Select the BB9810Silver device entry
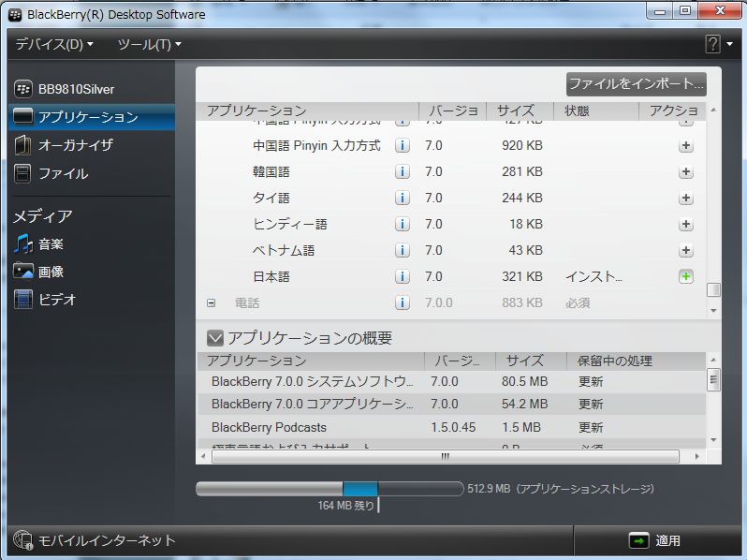Viewport: 747px width, 560px height. pyautogui.click(x=65, y=89)
